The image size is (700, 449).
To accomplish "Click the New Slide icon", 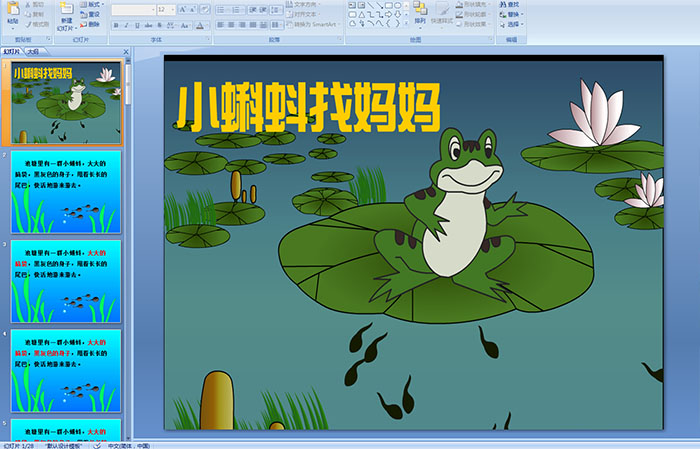I will (67, 9).
